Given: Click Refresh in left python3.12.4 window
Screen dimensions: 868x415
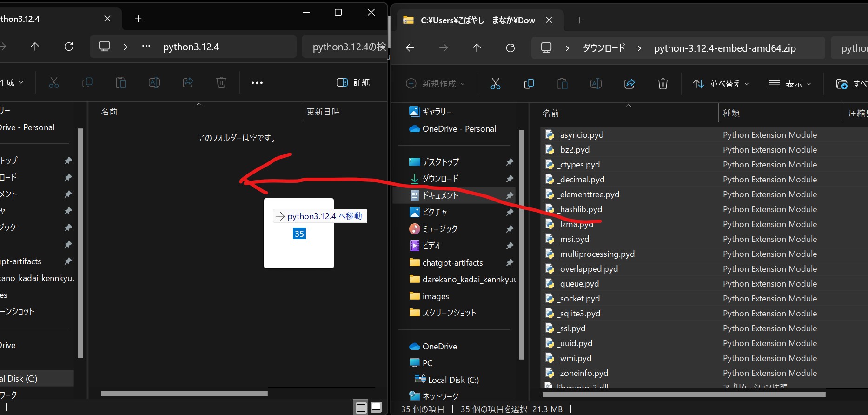Looking at the screenshot, I should tap(68, 47).
